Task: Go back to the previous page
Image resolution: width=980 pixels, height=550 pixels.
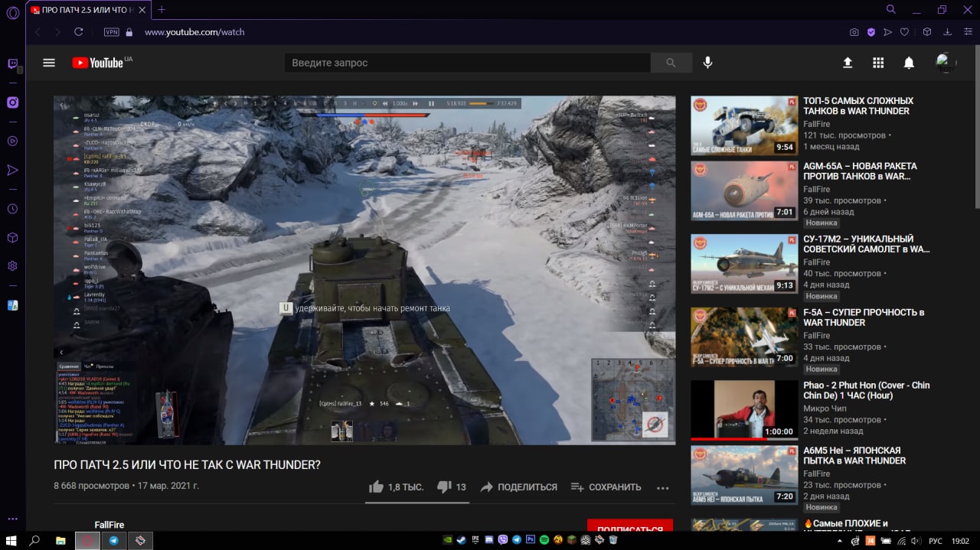Action: click(36, 32)
